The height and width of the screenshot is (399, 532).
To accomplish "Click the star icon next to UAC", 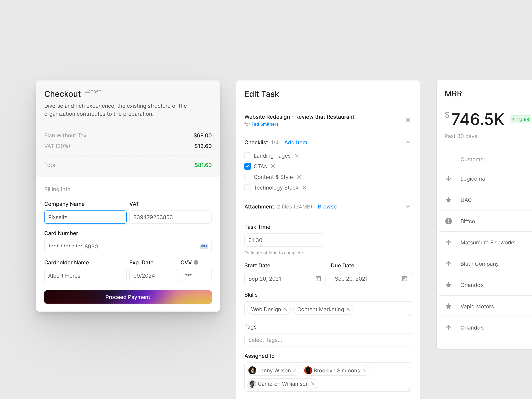I will pos(449,200).
